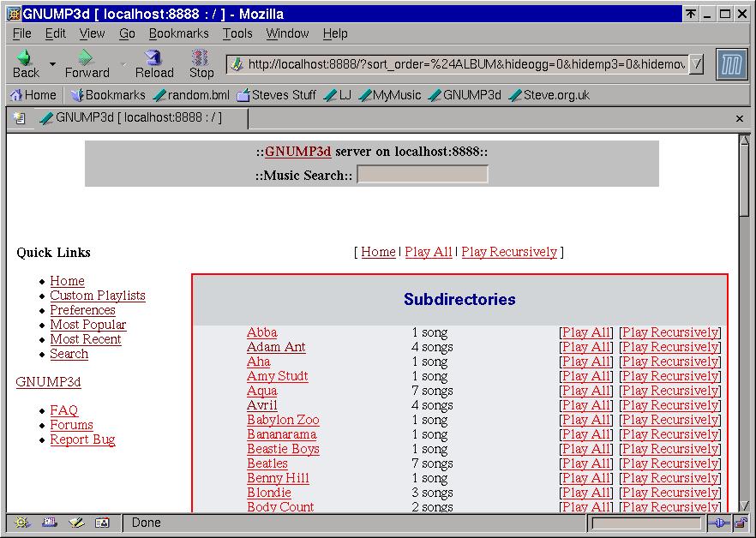Open the Preferences quick link

pyautogui.click(x=83, y=310)
